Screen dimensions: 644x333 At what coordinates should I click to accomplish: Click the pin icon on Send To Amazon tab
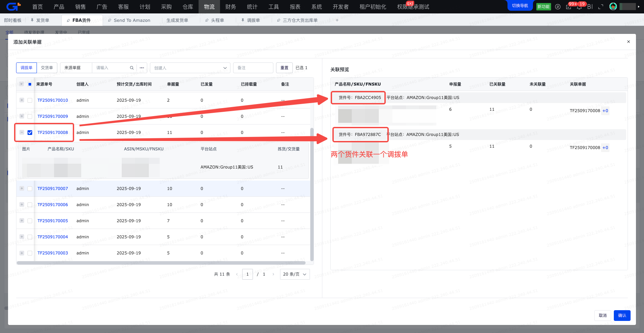click(x=110, y=20)
